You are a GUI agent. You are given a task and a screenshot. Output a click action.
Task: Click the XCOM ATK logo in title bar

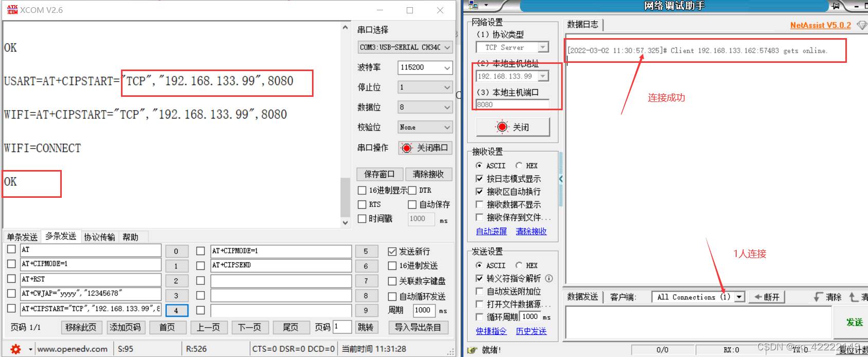coord(12,9)
